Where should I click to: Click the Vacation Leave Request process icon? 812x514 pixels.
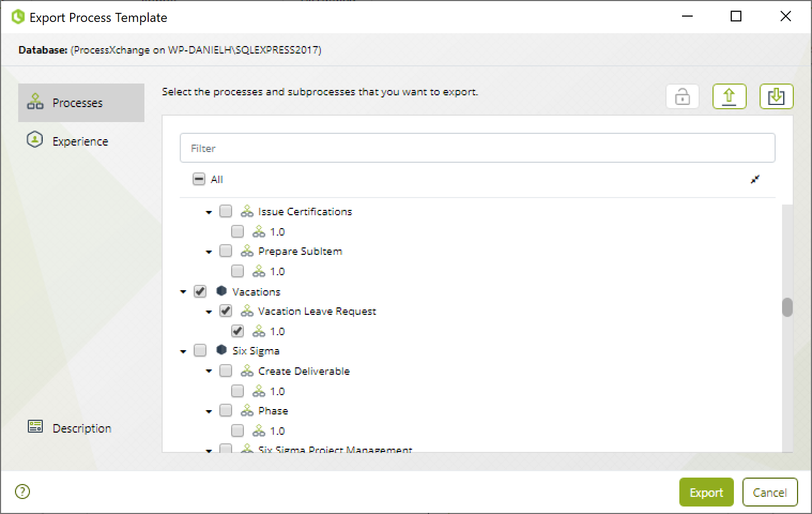pyautogui.click(x=247, y=311)
